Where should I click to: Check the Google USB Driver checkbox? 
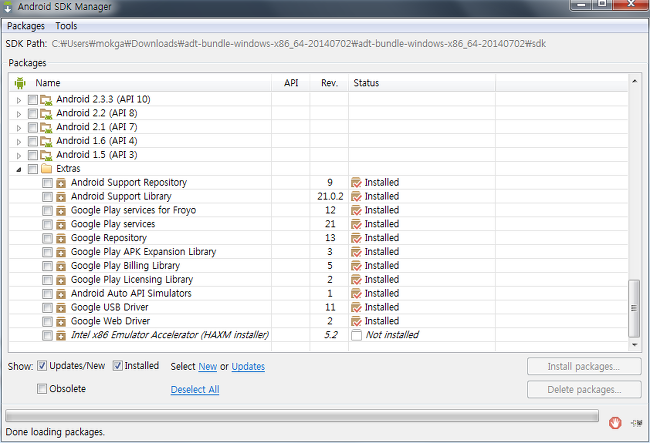click(x=47, y=307)
